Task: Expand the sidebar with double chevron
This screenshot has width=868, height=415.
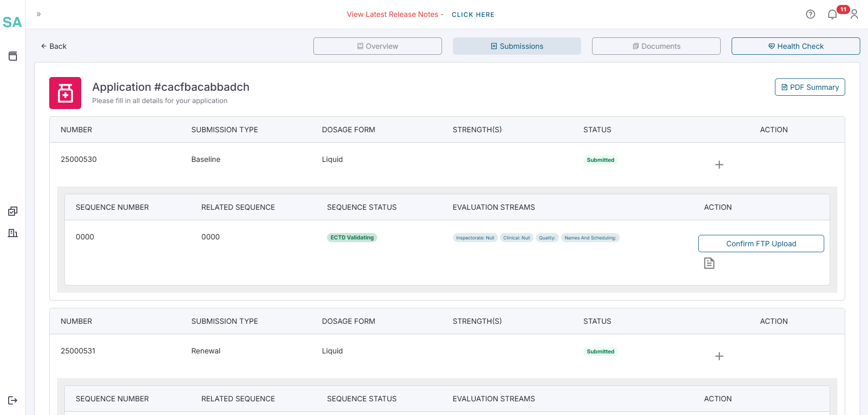Action: 39,14
